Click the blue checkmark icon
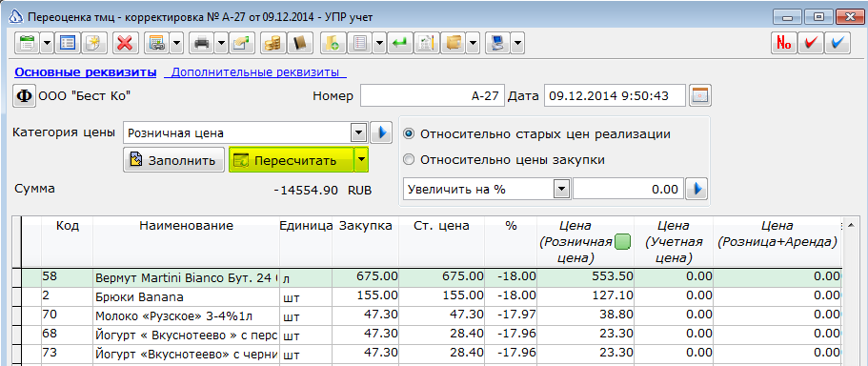 click(838, 43)
